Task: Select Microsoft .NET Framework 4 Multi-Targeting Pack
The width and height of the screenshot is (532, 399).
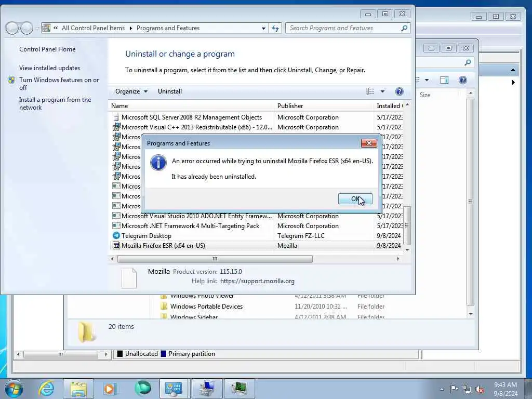Action: pyautogui.click(x=257, y=226)
